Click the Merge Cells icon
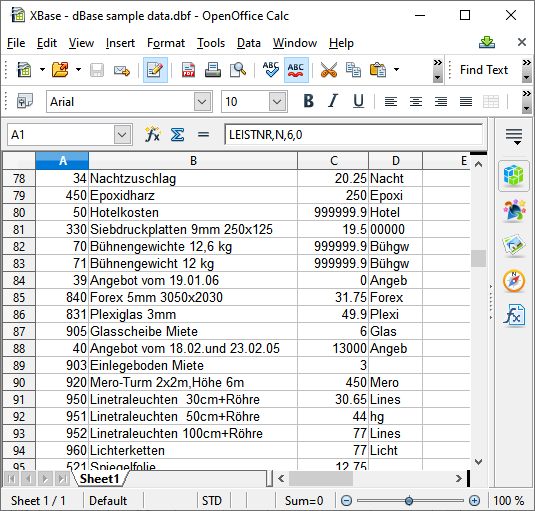This screenshot has width=535, height=511. [491, 102]
